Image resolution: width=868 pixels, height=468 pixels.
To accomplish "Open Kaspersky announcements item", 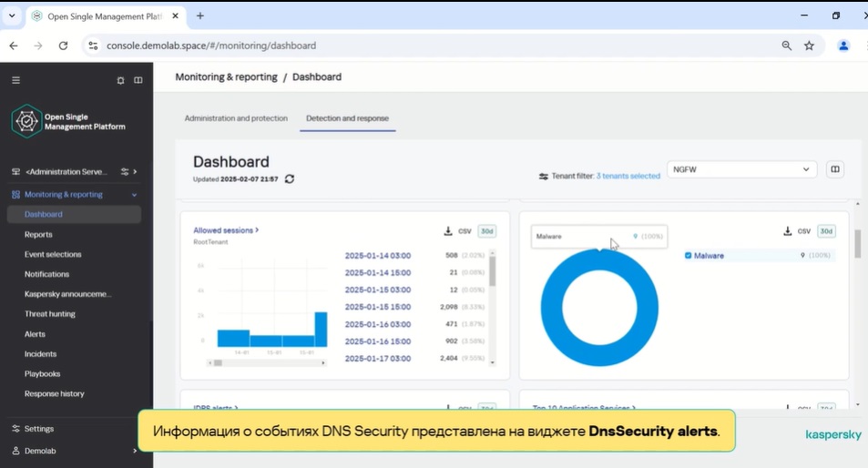I will 67,294.
